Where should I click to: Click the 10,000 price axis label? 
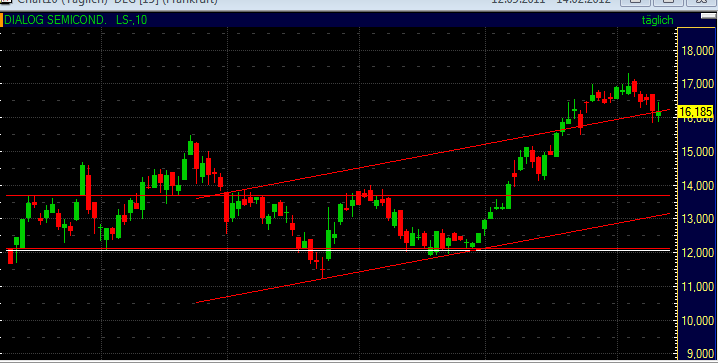coord(697,321)
